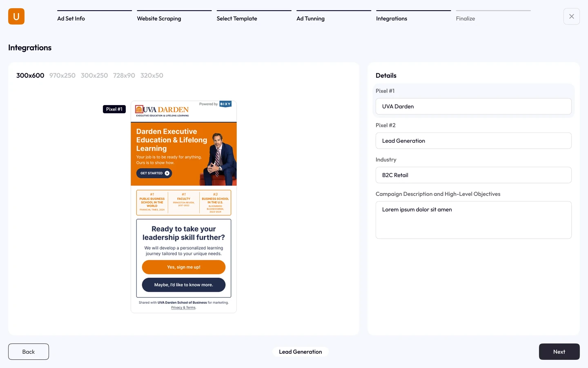Click the Details panel heading
This screenshot has width=588, height=368.
point(386,75)
